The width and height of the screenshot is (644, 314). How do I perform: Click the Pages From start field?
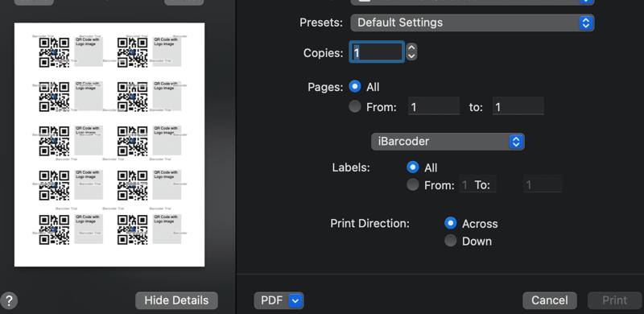point(434,106)
